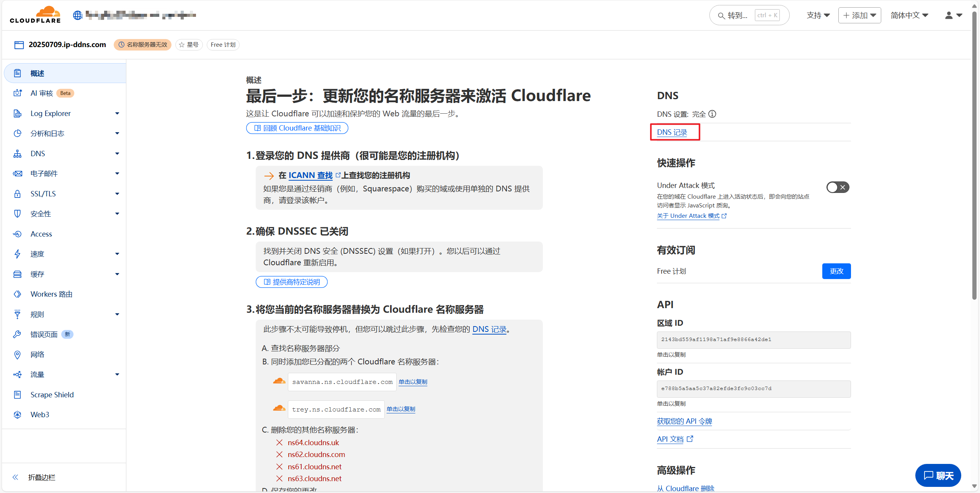Screen dimensions: 980x493
Task: Click the 概述 clipboard icon in sidebar
Action: pyautogui.click(x=18, y=73)
